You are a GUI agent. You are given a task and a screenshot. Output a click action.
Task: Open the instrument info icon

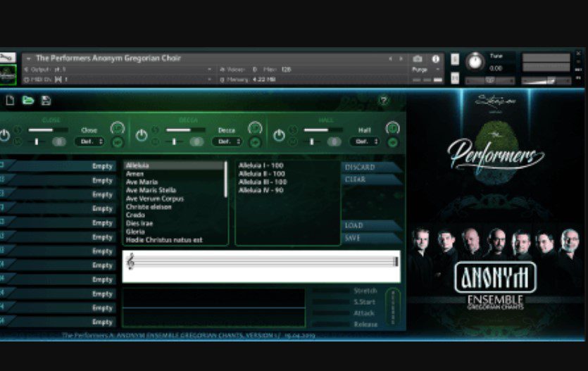[435, 59]
